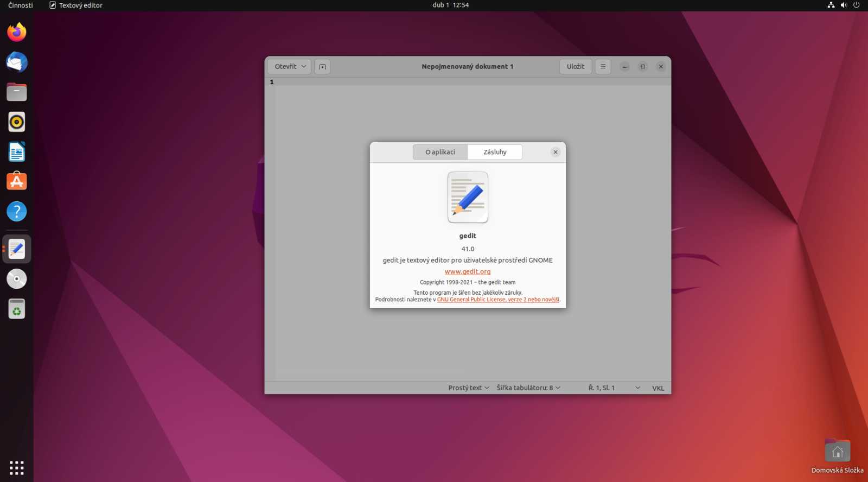Viewport: 868px width, 482px height.
Task: Expand the Otevřít recent files arrow
Action: click(304, 66)
